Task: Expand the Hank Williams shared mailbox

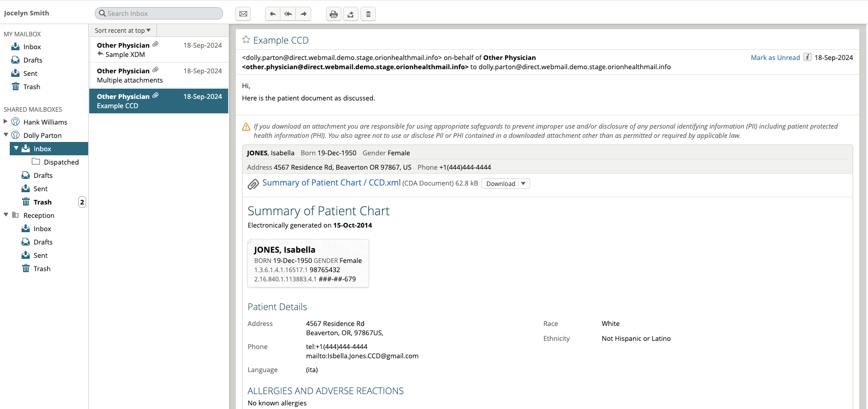Action: (x=6, y=122)
